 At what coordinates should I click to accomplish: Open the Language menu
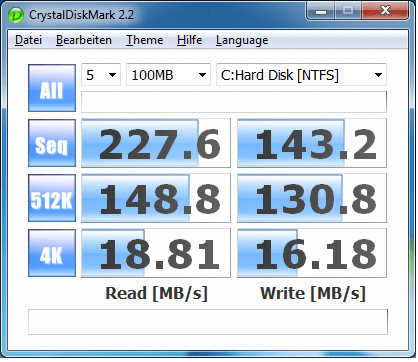[242, 40]
